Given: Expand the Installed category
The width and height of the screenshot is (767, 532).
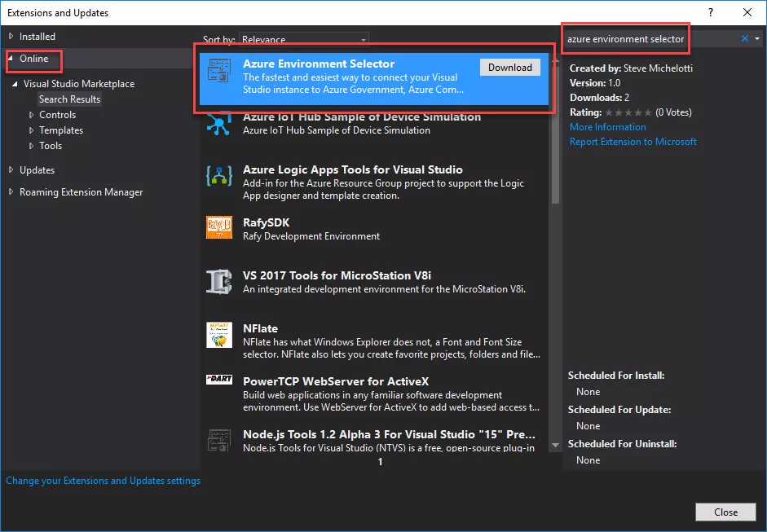Looking at the screenshot, I should point(11,36).
